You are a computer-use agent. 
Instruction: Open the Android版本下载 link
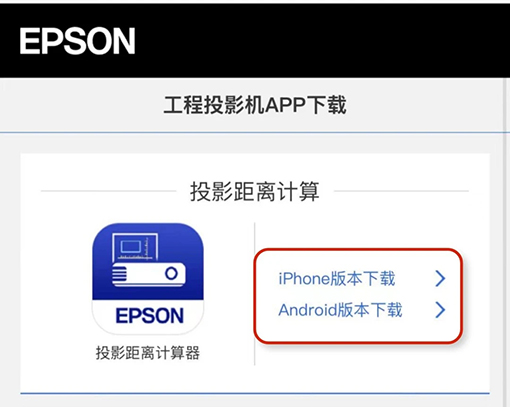340,310
